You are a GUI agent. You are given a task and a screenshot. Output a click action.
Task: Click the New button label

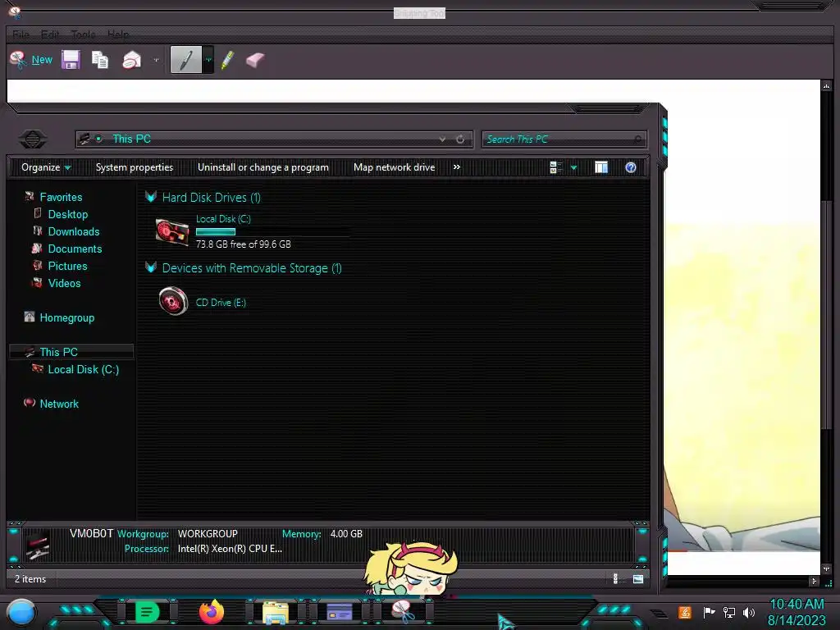click(42, 59)
